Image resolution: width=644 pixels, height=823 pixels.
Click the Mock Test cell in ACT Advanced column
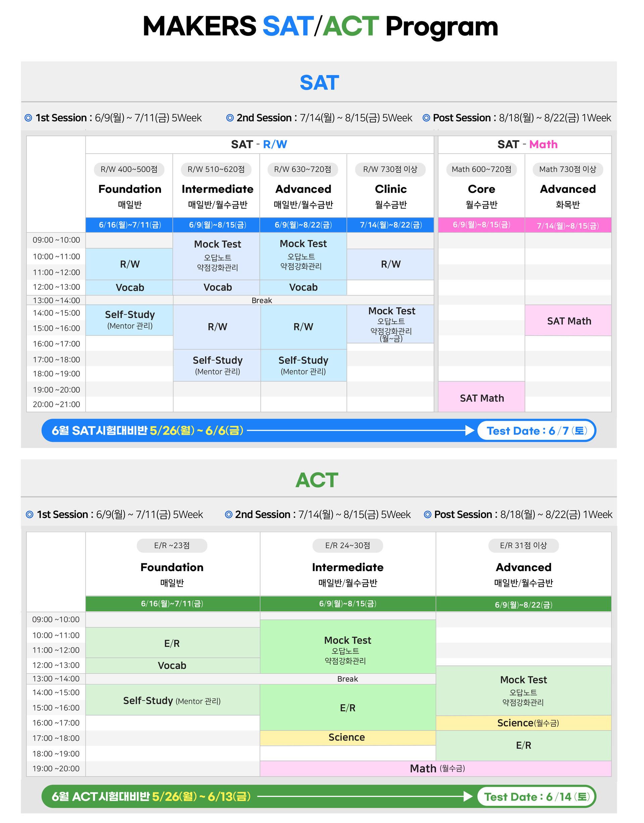(523, 690)
